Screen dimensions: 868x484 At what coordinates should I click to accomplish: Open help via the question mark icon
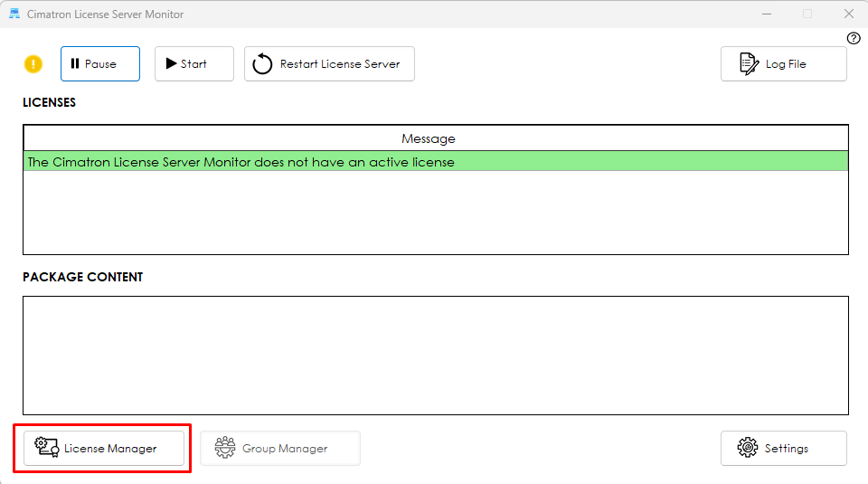click(853, 38)
